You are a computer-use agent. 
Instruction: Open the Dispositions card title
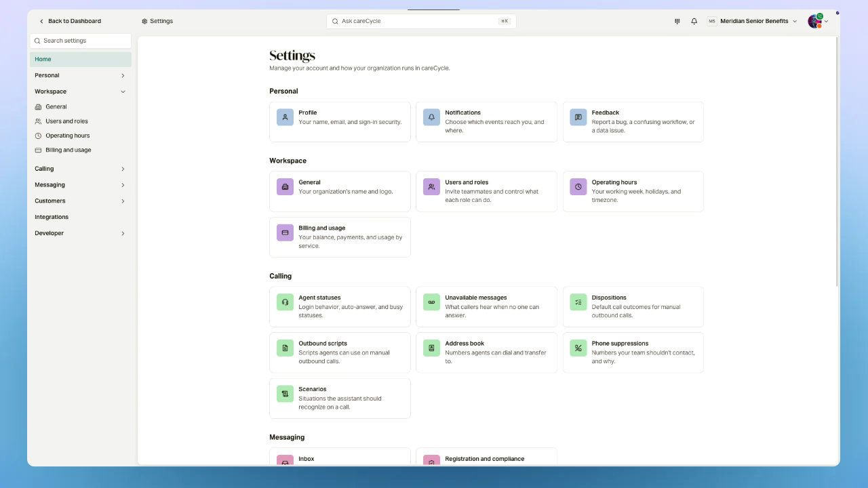(609, 298)
